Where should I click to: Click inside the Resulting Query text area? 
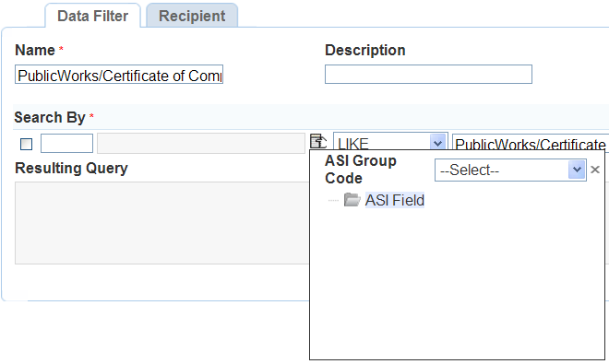[x=162, y=223]
